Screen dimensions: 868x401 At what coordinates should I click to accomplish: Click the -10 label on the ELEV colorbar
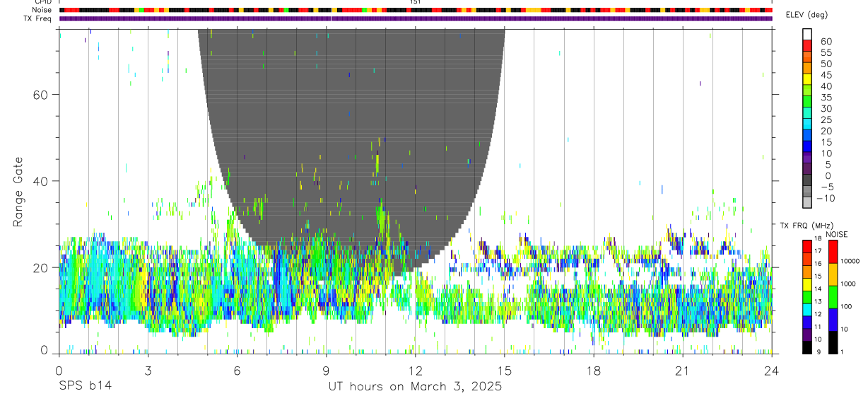pyautogui.click(x=826, y=198)
